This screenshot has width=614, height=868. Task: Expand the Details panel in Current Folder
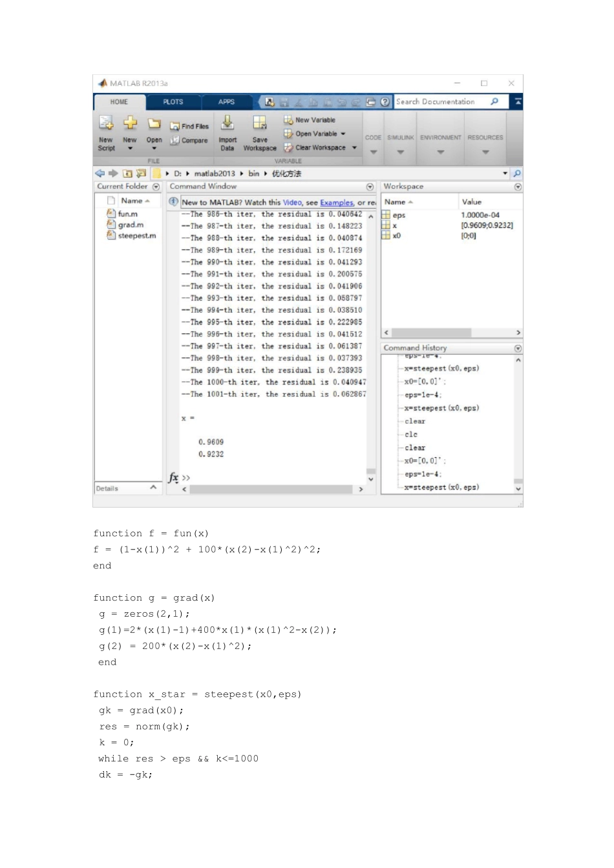coord(153,488)
